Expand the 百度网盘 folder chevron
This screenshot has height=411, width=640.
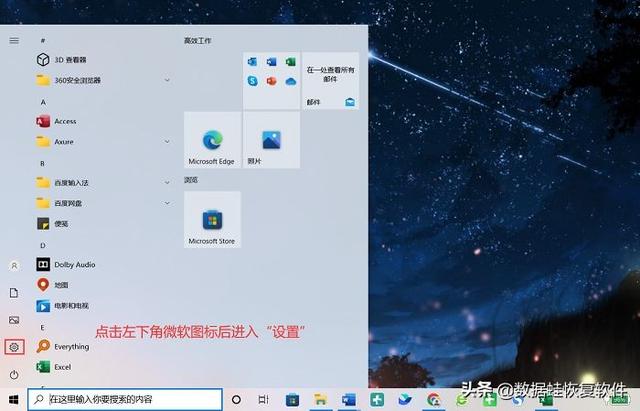pos(167,203)
